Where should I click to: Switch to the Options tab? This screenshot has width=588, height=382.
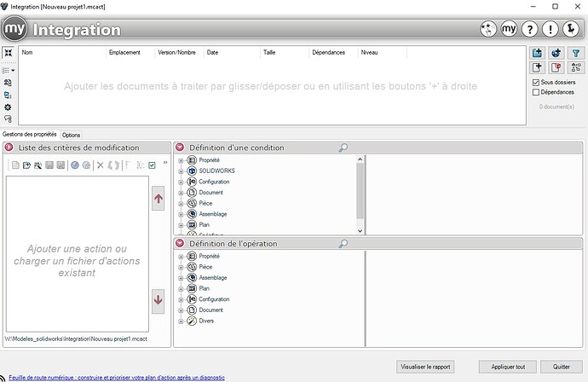click(72, 135)
